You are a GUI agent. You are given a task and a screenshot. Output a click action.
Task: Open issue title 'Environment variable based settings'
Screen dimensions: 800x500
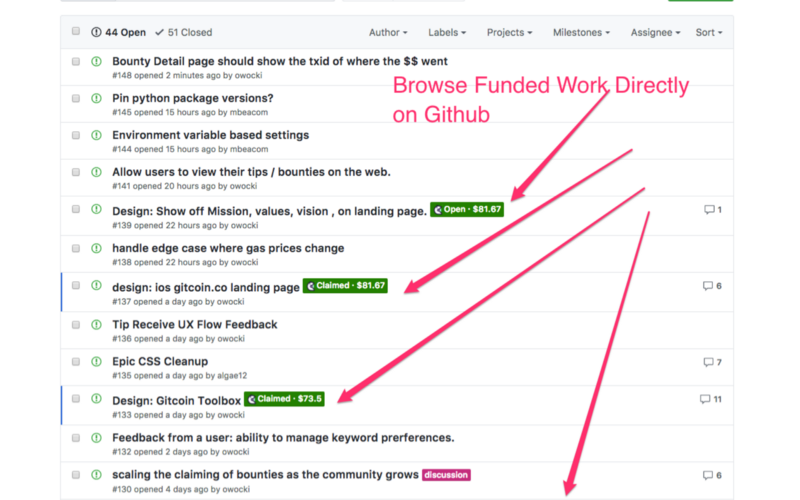[211, 135]
